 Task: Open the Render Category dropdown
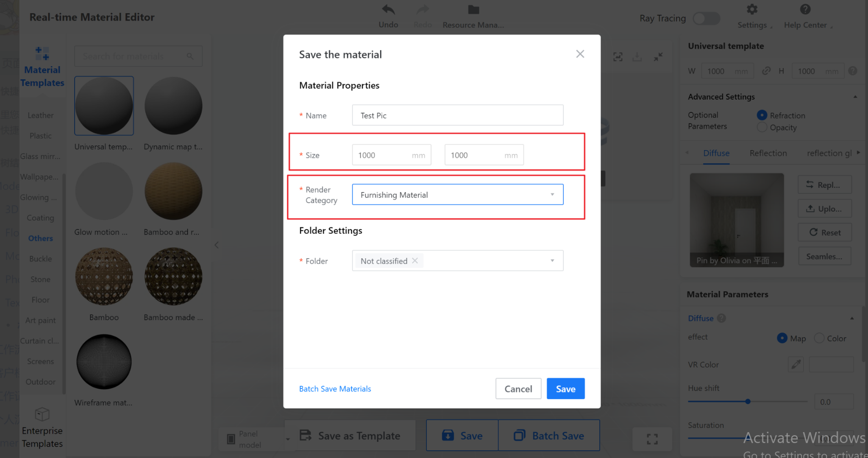point(457,195)
